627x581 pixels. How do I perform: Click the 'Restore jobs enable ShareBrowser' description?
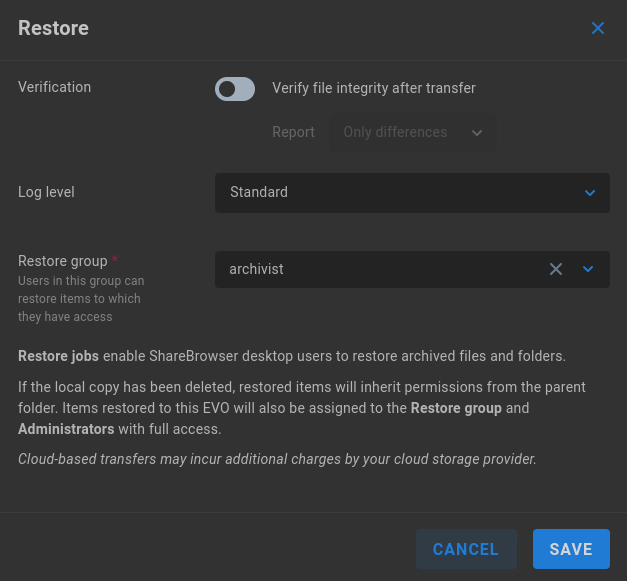coord(292,356)
